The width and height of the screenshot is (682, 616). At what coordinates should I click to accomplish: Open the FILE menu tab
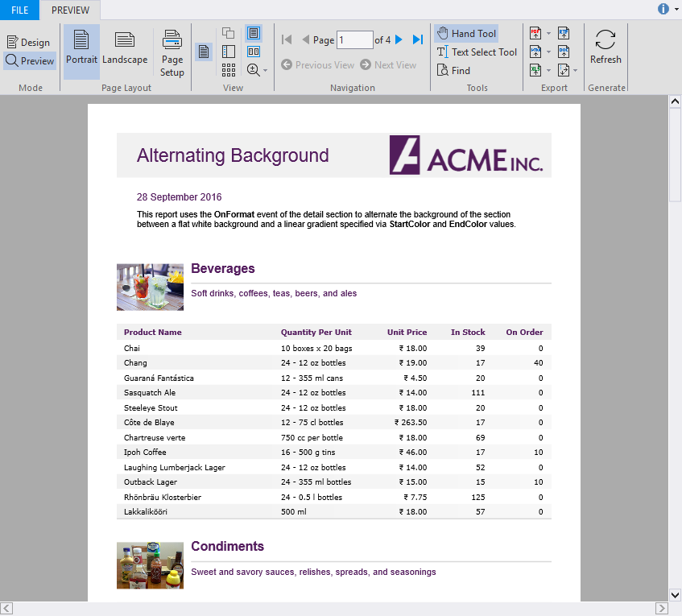19,10
